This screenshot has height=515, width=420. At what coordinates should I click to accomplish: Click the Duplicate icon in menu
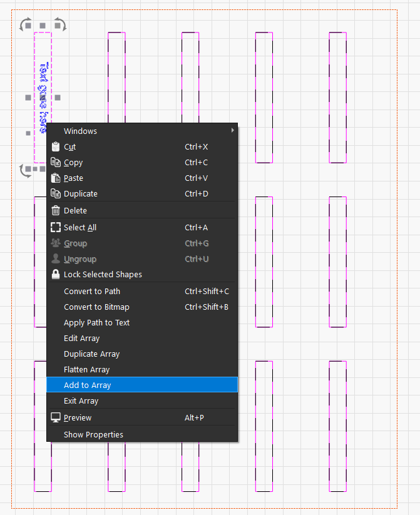[x=56, y=194]
